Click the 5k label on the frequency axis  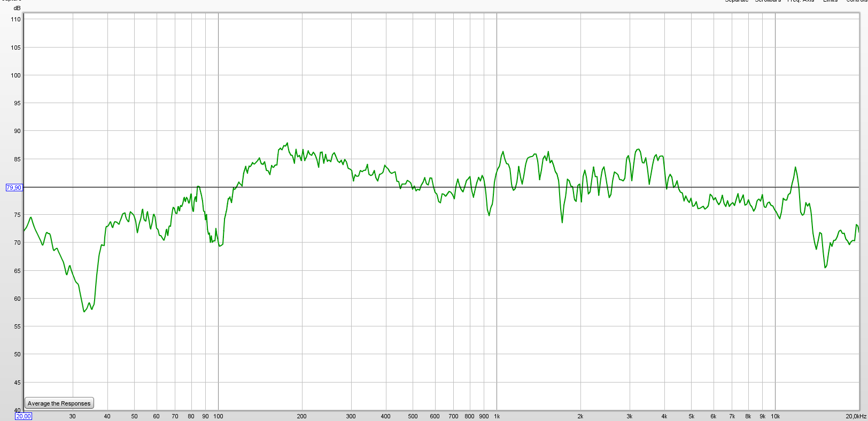692,416
